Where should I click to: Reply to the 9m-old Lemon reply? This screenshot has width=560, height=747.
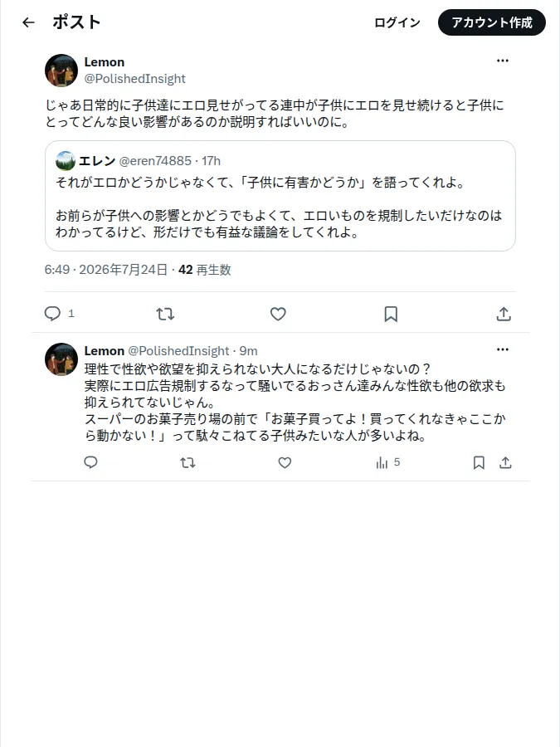click(x=91, y=462)
